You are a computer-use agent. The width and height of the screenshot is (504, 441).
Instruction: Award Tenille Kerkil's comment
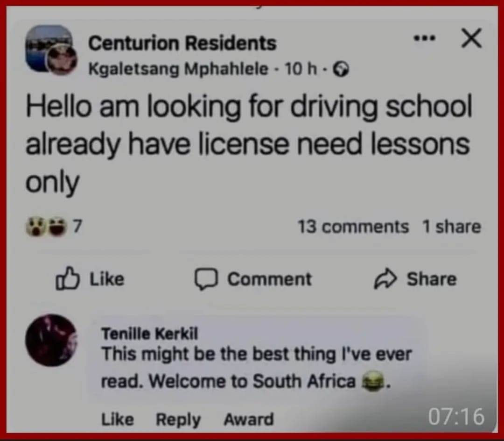pos(249,419)
